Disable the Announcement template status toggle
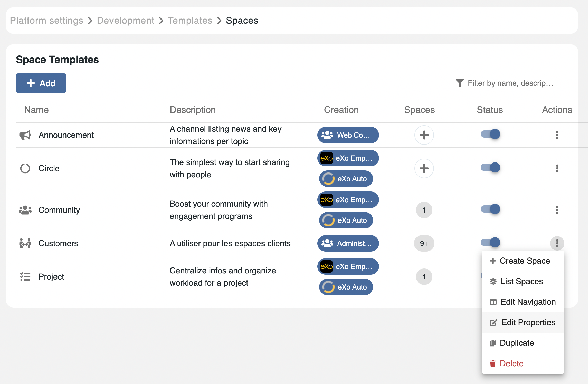Image resolution: width=588 pixels, height=384 pixels. [490, 134]
